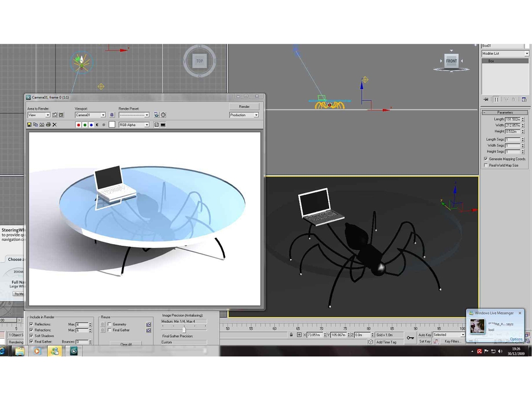Open the Modifier List dropdown
Screen dimensions: 532x398
(505, 54)
